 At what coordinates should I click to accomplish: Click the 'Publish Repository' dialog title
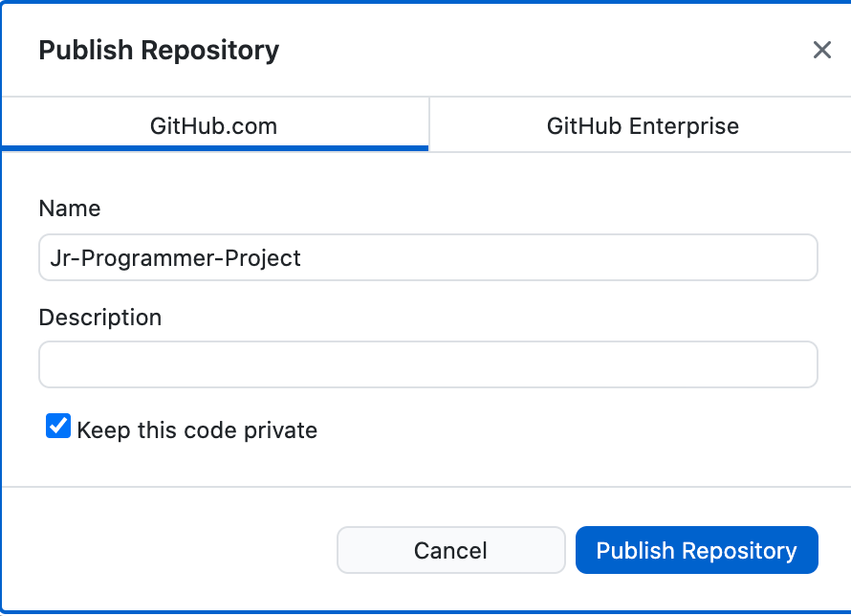[x=159, y=50]
